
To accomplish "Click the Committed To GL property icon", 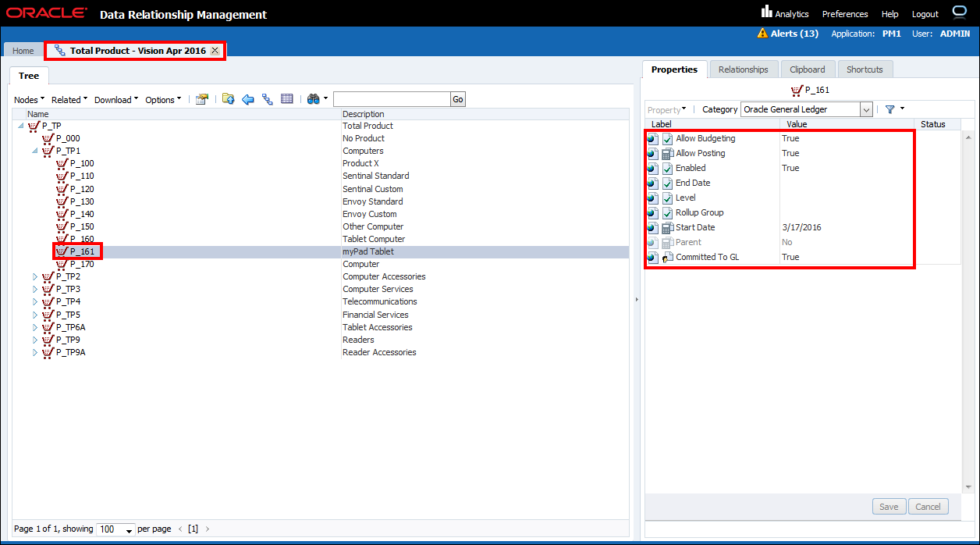I will (667, 258).
